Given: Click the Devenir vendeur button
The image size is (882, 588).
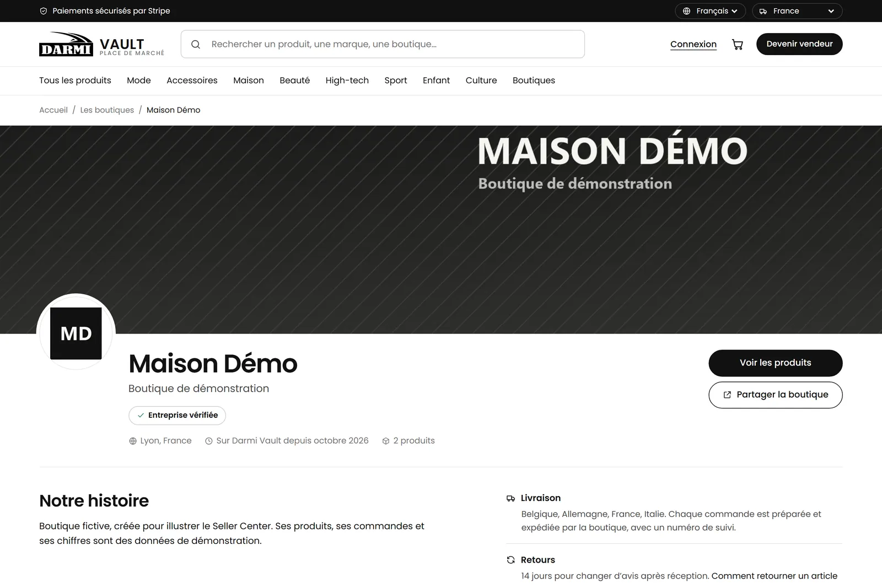Looking at the screenshot, I should click(799, 44).
